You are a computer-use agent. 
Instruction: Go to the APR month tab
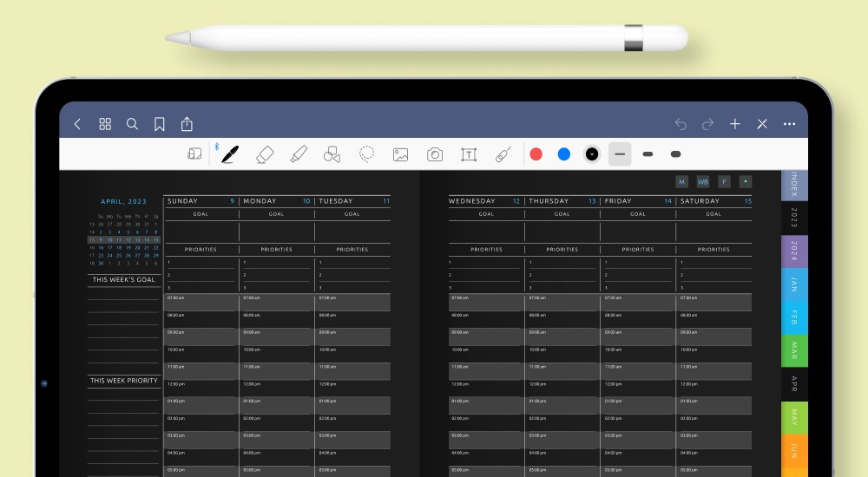tap(794, 384)
